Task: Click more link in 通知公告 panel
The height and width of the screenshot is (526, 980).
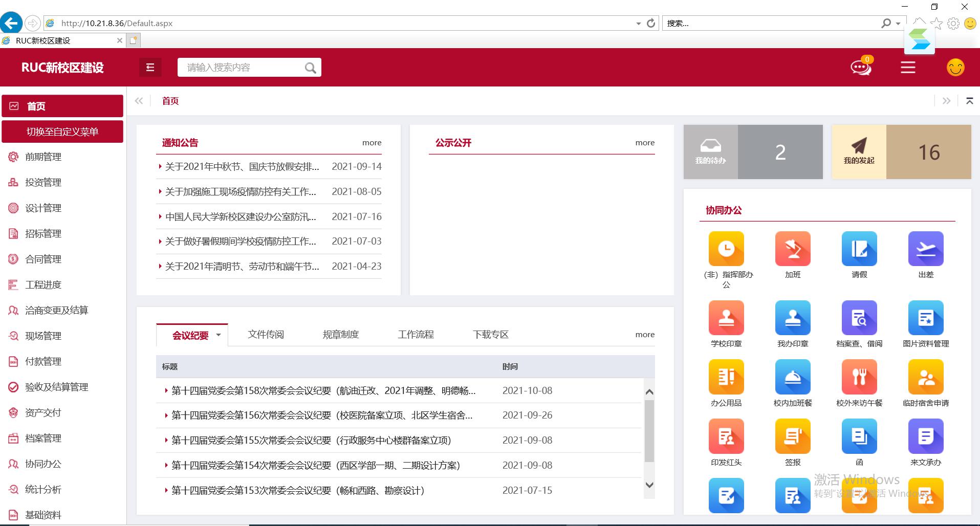Action: coord(372,143)
